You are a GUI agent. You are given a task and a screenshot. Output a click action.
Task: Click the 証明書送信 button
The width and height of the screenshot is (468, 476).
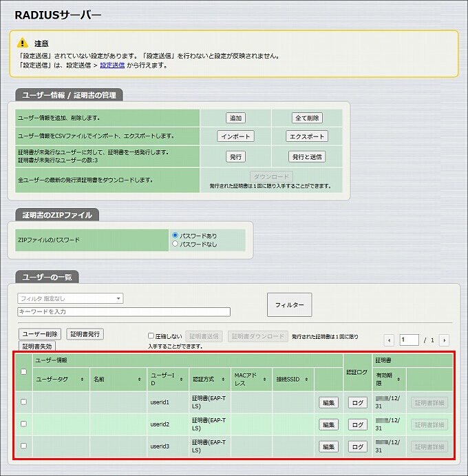[x=204, y=336]
